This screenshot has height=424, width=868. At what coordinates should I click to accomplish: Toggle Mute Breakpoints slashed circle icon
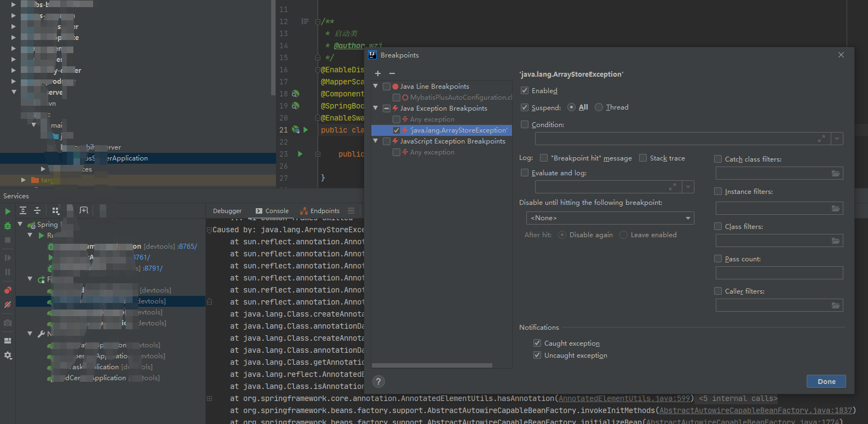[8, 305]
